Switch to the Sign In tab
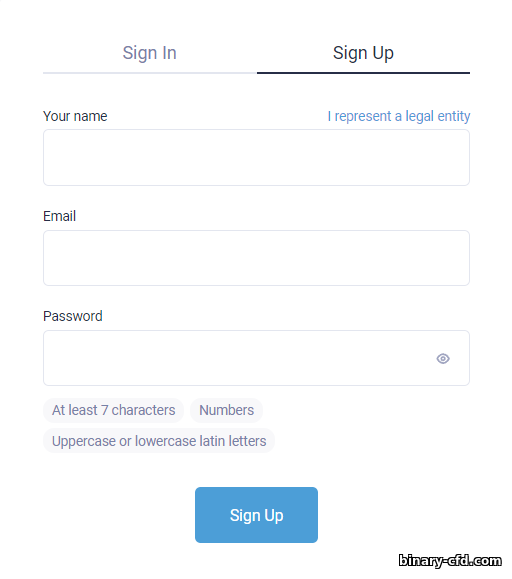Viewport: 512px width, 579px height. click(150, 53)
